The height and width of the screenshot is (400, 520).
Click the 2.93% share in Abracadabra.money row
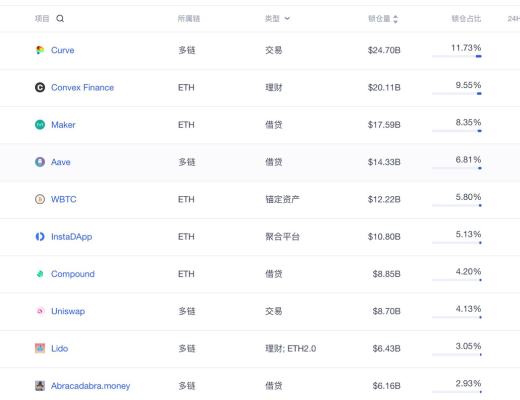click(x=468, y=384)
